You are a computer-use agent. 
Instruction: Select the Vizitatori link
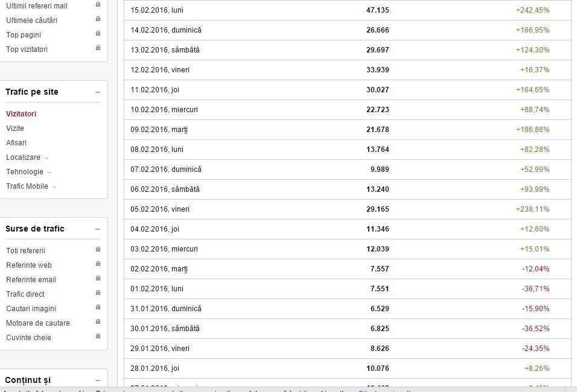click(x=21, y=113)
